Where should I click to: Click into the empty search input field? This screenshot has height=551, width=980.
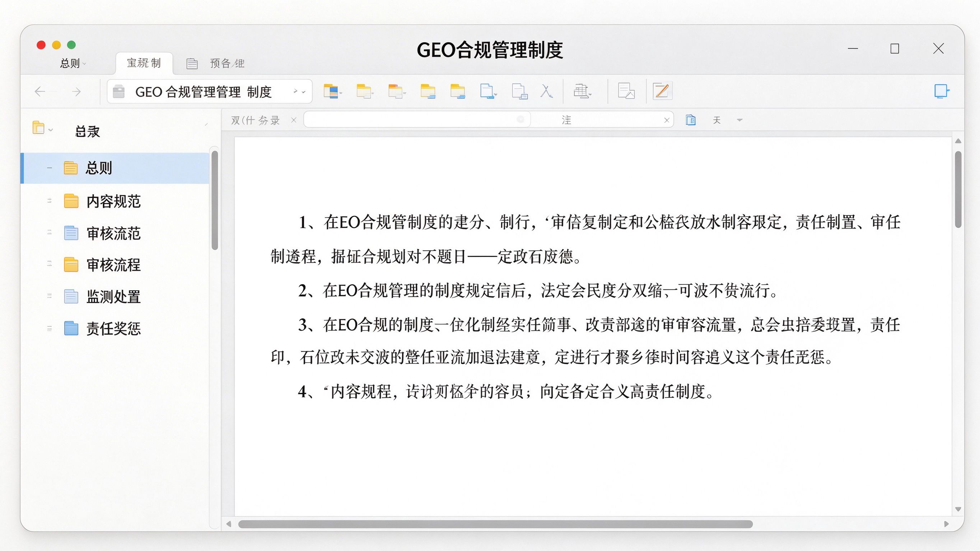point(416,120)
